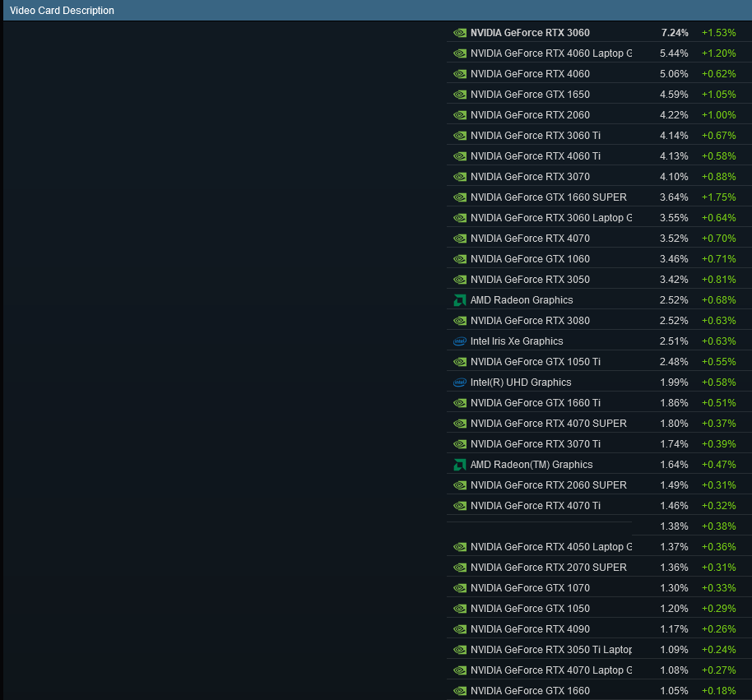This screenshot has width=752, height=700.
Task: Click the NVIDIA icon beside RTX 3080
Action: pyautogui.click(x=459, y=321)
